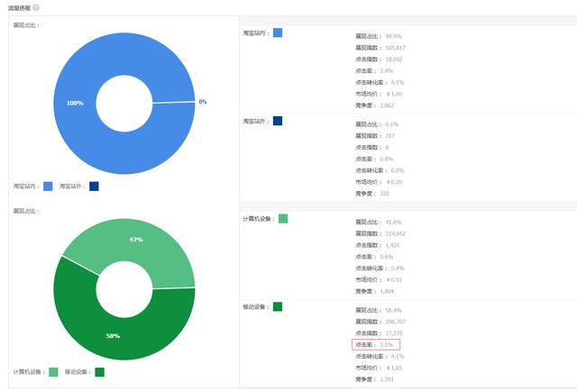Click the 流量透视 heading text
577x392 pixels.
click(19, 8)
